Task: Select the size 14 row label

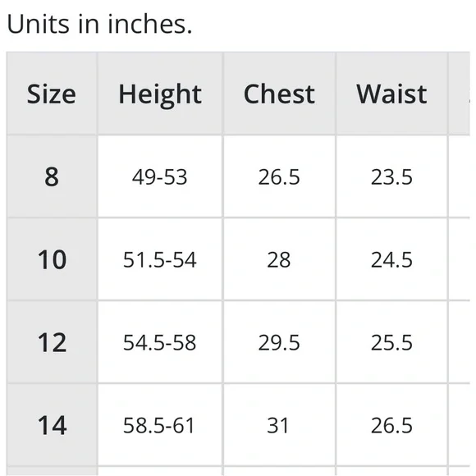Action: point(52,425)
